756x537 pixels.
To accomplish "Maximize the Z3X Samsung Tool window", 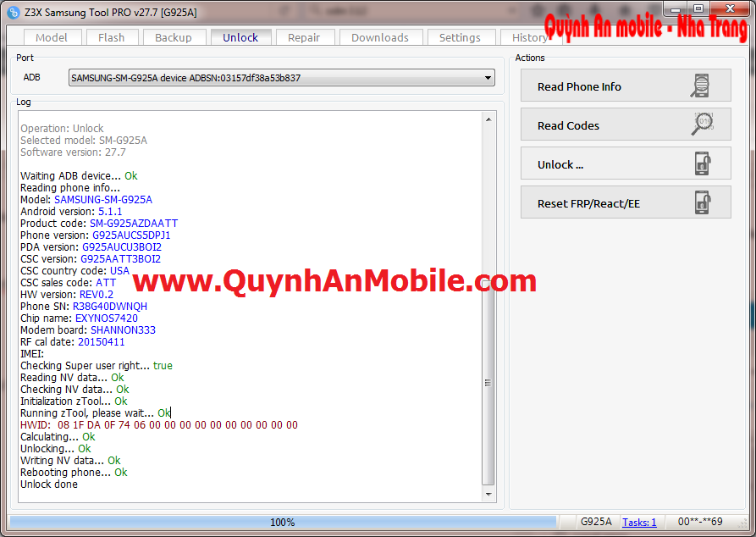I will [698, 8].
